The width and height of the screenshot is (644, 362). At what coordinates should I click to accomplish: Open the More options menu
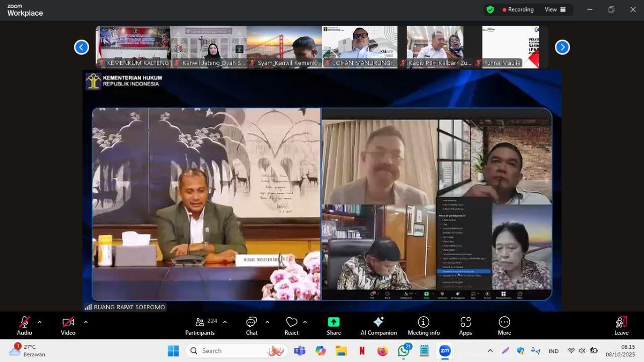[x=504, y=326]
